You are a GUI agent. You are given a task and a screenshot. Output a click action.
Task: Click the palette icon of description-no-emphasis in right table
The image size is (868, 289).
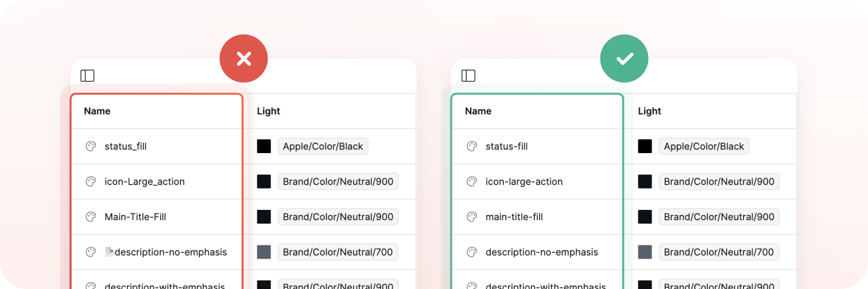click(x=471, y=252)
